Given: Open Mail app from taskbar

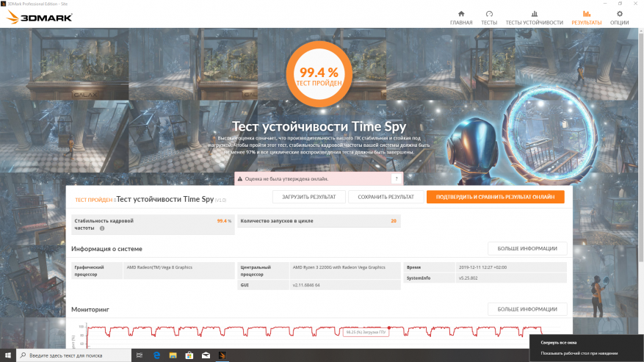Looking at the screenshot, I should click(206, 355).
